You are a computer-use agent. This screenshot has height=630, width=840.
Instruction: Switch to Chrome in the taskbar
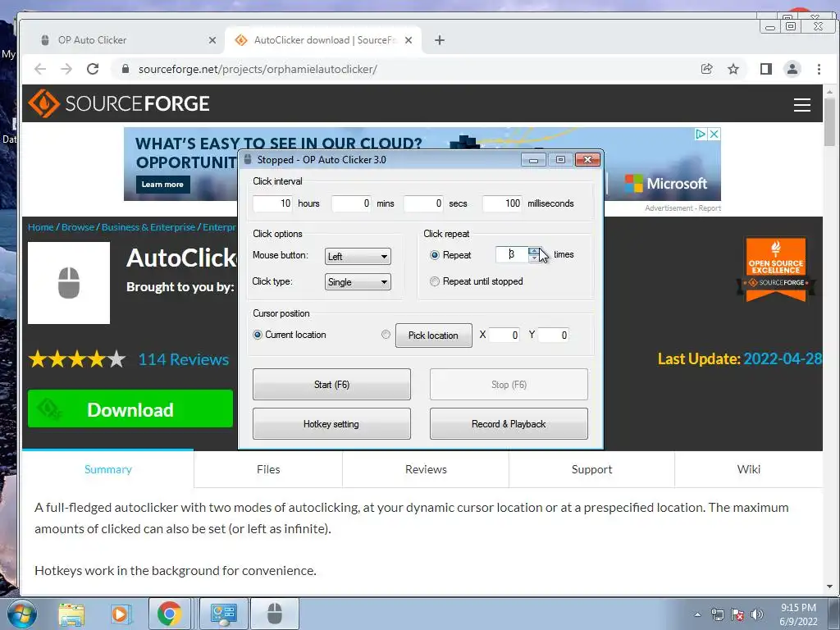point(169,614)
